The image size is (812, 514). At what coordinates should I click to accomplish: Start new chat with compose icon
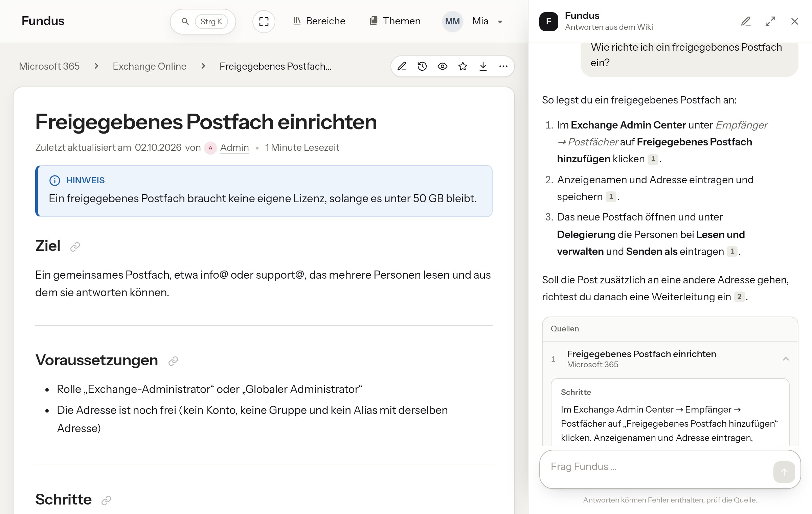tap(746, 21)
